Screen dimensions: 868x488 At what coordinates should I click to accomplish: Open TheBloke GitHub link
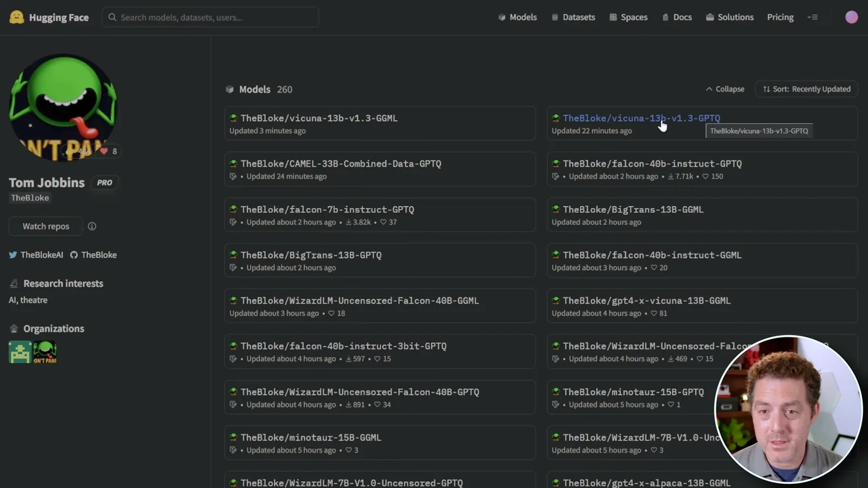tap(93, 255)
